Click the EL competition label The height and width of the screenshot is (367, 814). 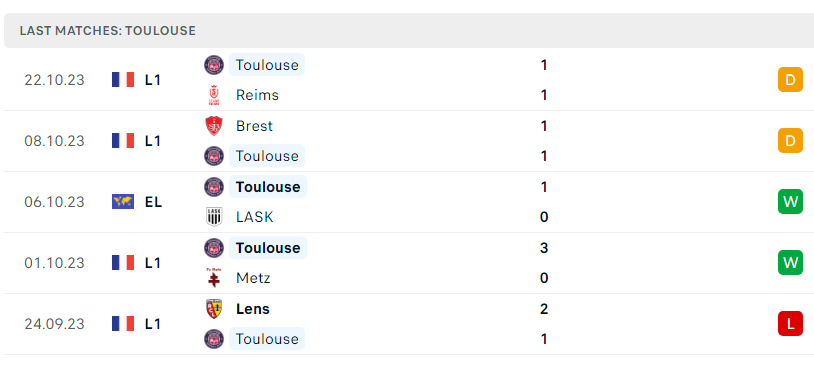pyautogui.click(x=154, y=202)
